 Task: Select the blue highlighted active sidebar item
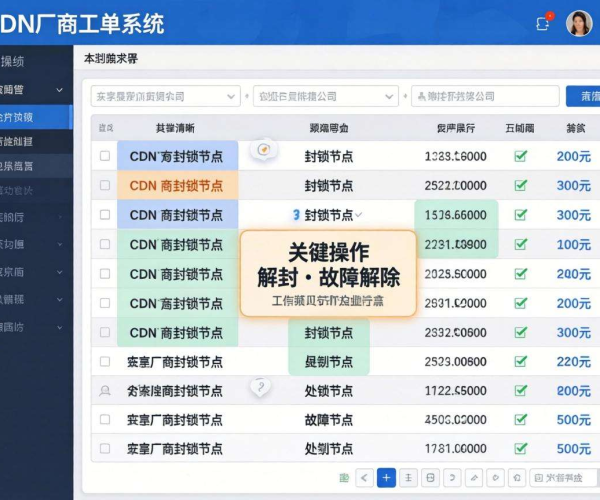click(x=36, y=117)
